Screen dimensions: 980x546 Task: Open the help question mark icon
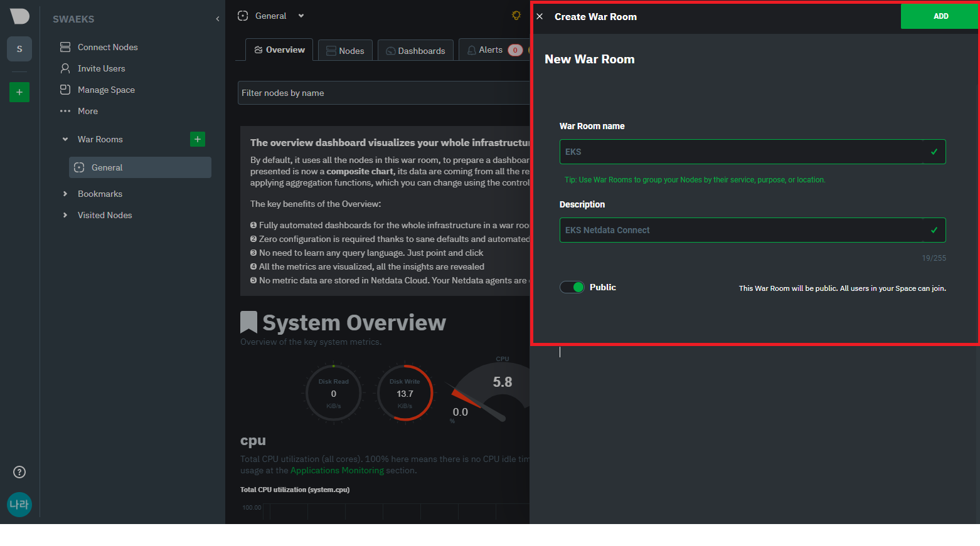19,472
